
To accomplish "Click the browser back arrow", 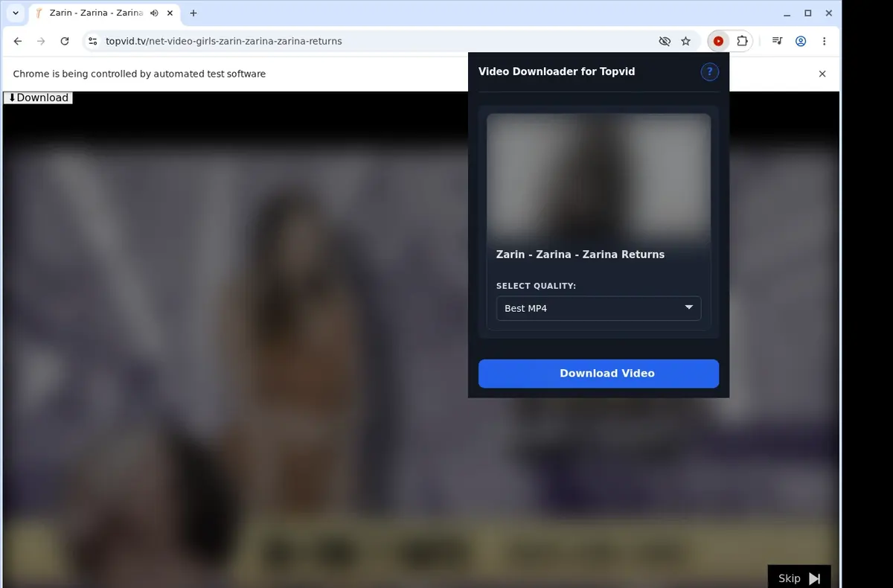I will point(18,42).
